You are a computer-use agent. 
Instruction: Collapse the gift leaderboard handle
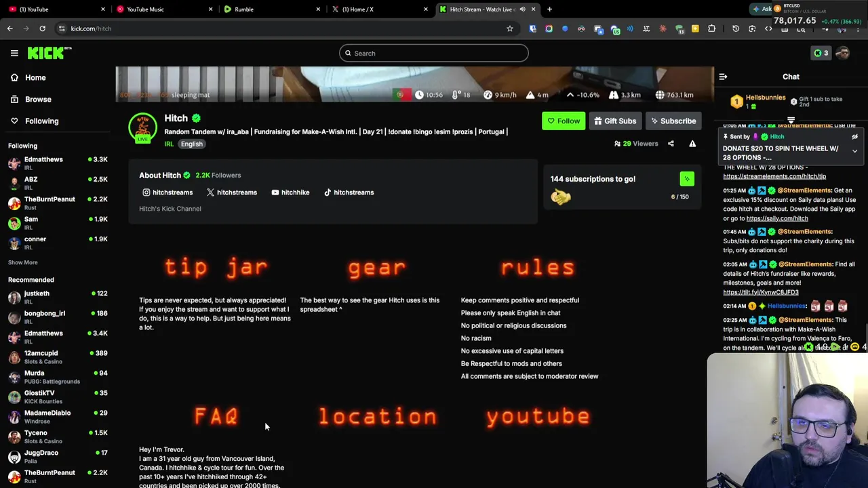[x=791, y=120]
